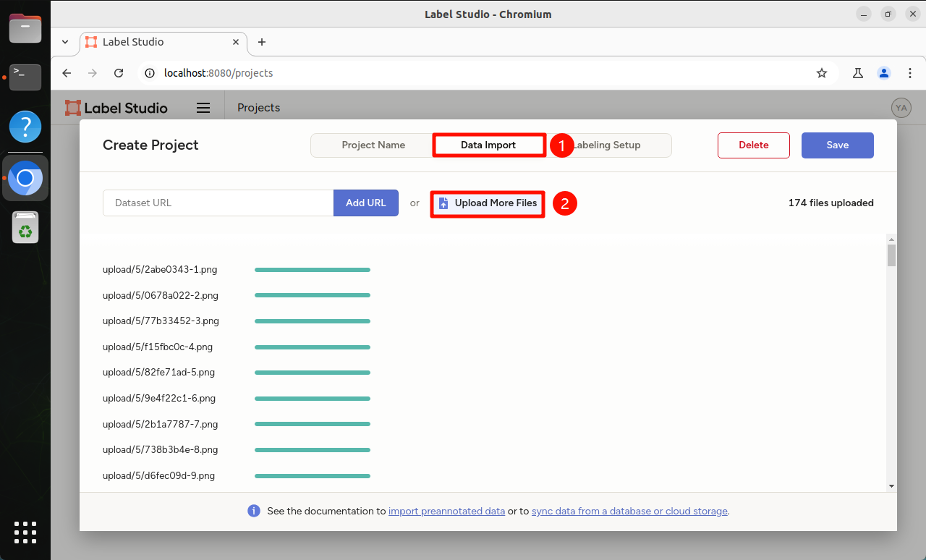926x560 pixels.
Task: Click the file list scrollbar down arrow
Action: [891, 486]
